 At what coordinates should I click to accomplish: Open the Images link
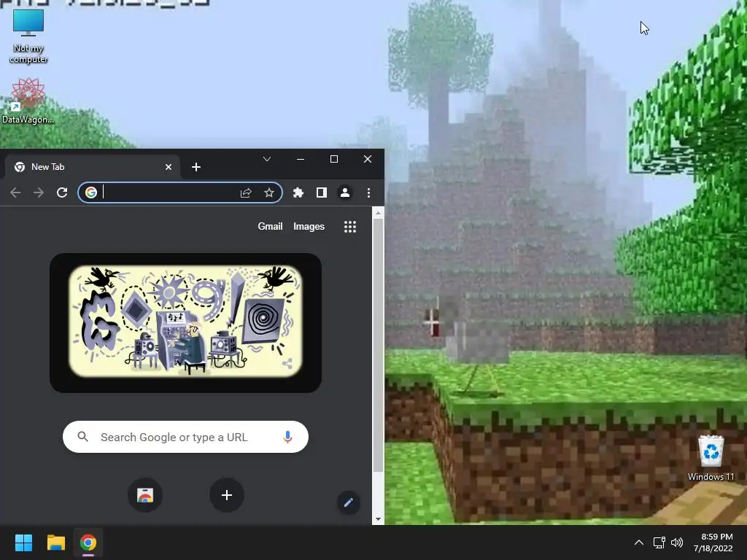coord(309,227)
